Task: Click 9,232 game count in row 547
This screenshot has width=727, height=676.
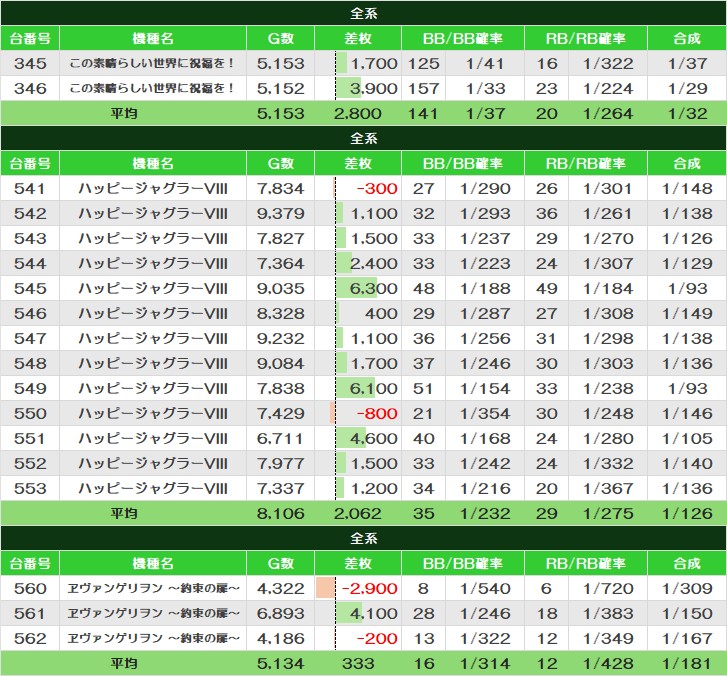Action: tap(281, 338)
